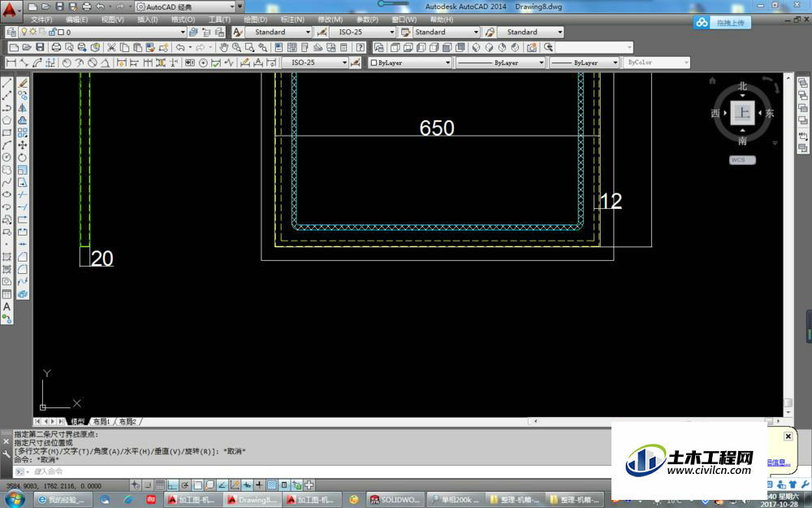Toggle Object snap in status bar
This screenshot has height=508, width=812.
coord(197,485)
